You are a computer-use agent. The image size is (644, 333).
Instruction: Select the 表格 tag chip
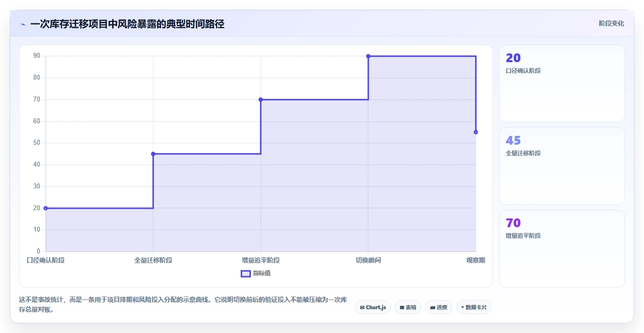(408, 307)
